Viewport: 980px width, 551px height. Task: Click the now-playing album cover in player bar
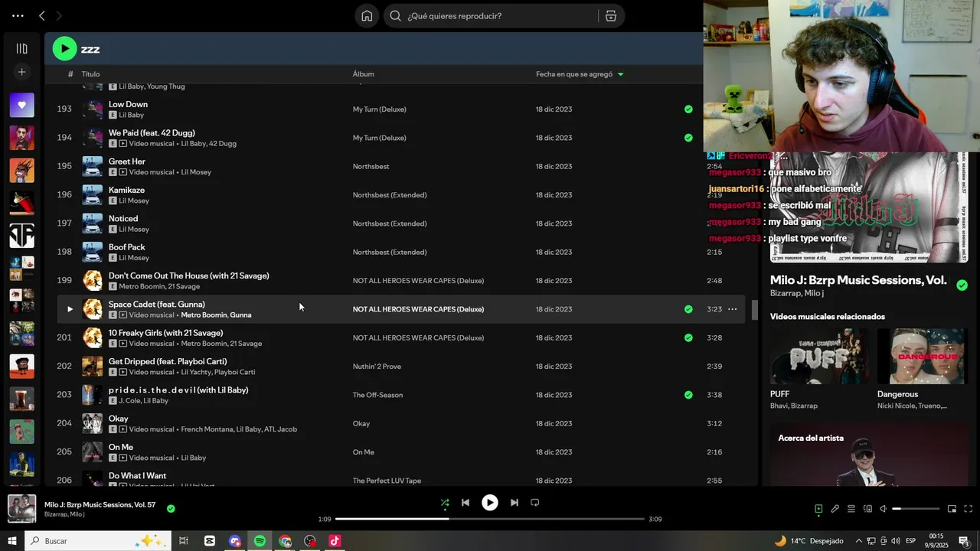click(21, 509)
